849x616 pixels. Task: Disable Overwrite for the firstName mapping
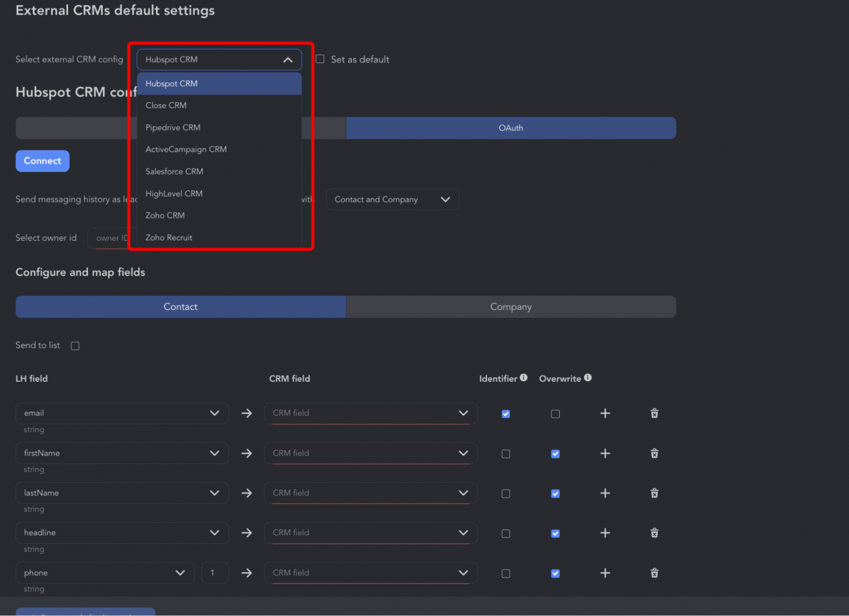pyautogui.click(x=555, y=454)
